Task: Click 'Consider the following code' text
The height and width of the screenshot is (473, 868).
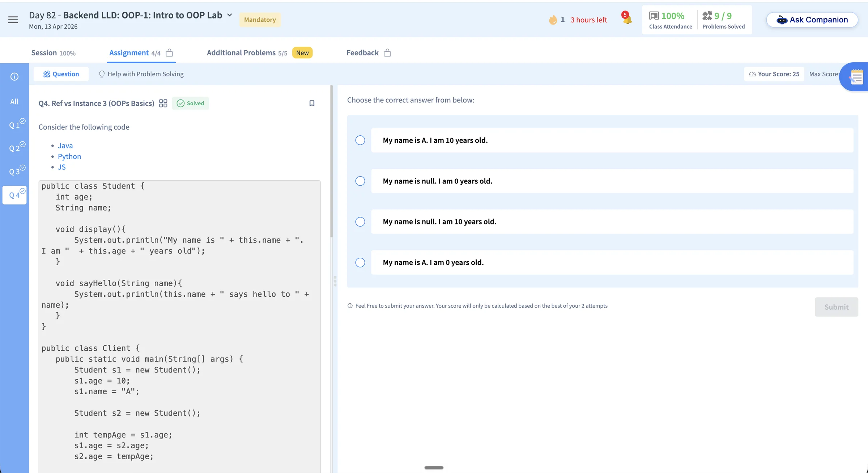Action: tap(84, 127)
